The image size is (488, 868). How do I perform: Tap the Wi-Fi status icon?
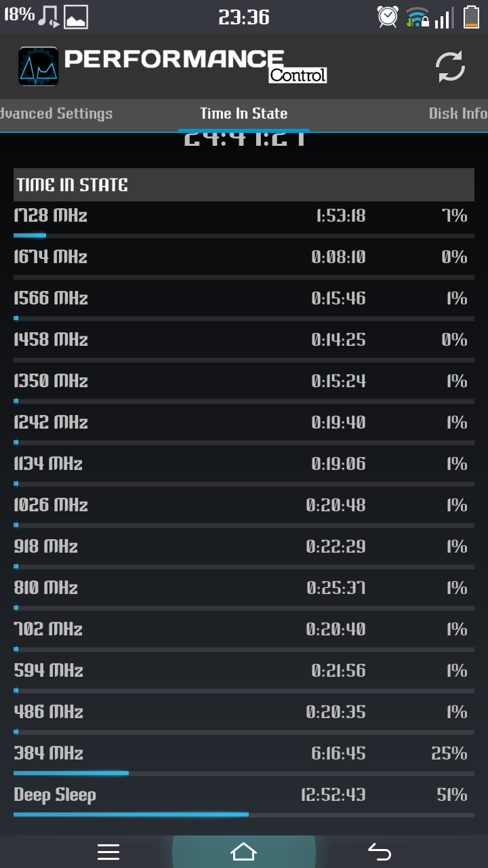tap(418, 16)
